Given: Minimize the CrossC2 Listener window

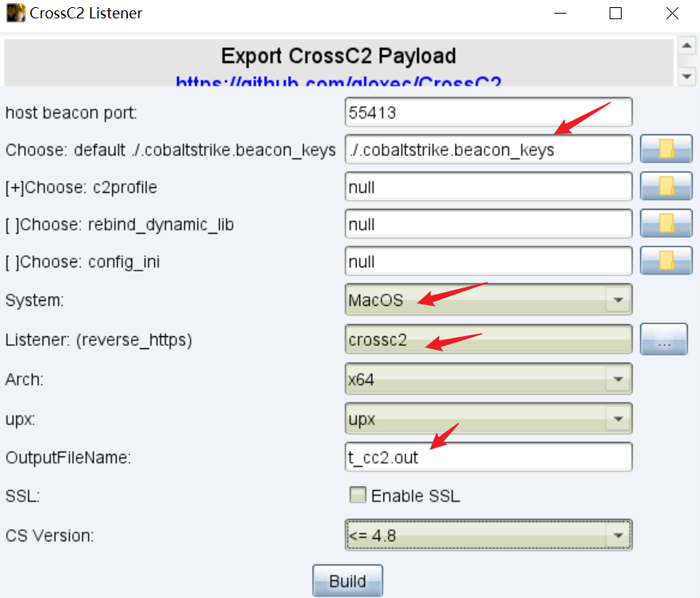Looking at the screenshot, I should click(x=560, y=14).
